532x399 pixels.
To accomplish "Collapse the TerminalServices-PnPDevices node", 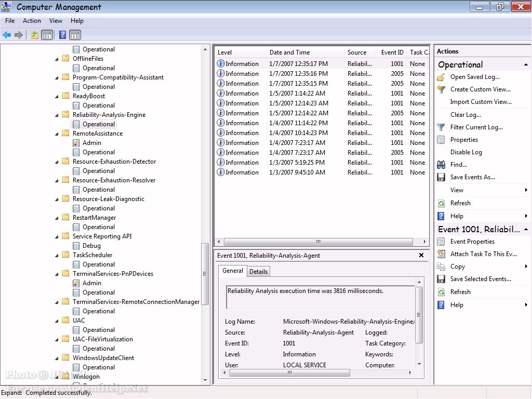I will coord(57,274).
